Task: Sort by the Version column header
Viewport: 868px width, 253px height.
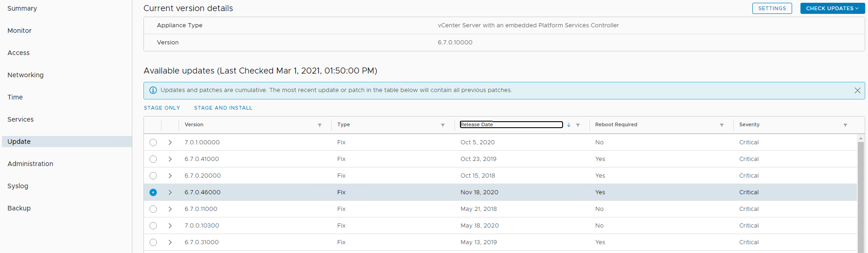Action: point(194,125)
